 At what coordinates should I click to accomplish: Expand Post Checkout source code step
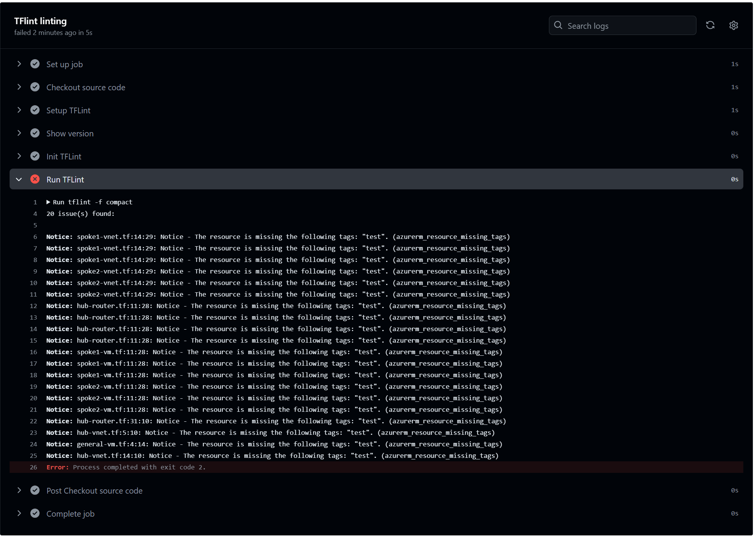pos(19,491)
